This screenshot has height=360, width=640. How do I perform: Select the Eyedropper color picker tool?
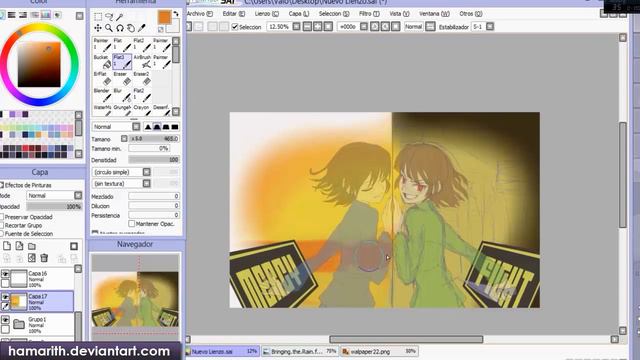(x=142, y=28)
